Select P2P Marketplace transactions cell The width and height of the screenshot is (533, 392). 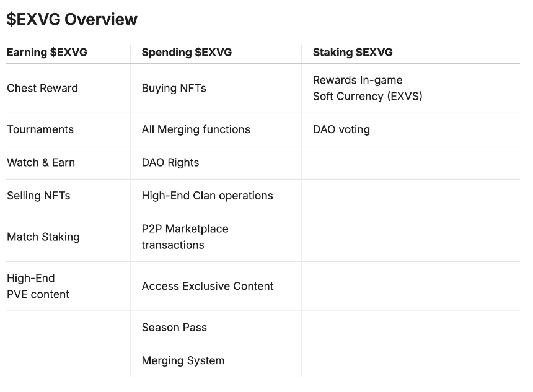tap(185, 237)
